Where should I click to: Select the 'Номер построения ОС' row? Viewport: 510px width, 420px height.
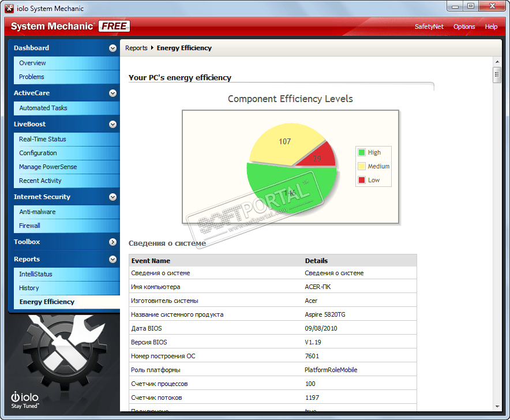coord(272,356)
